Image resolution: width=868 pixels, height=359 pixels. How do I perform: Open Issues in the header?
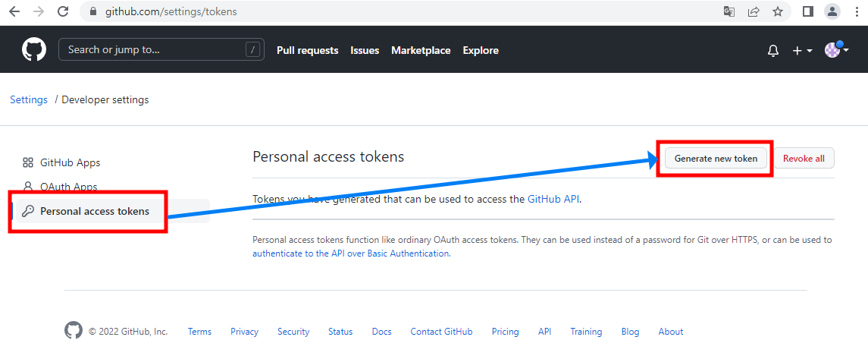365,50
